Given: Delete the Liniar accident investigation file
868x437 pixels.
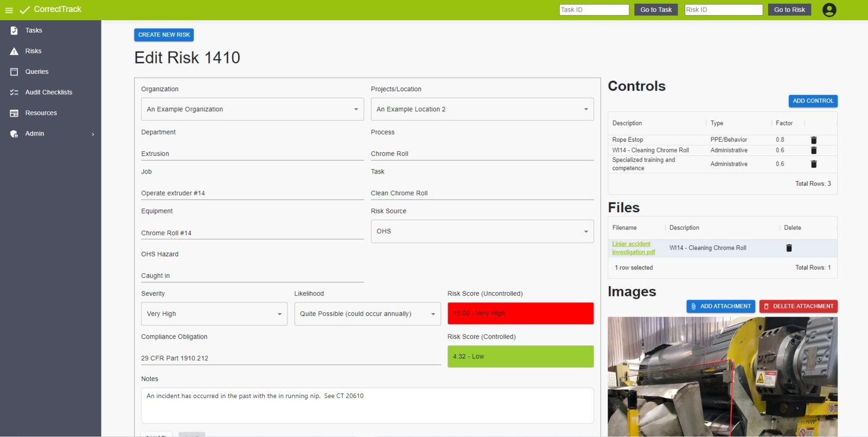Looking at the screenshot, I should click(x=789, y=248).
